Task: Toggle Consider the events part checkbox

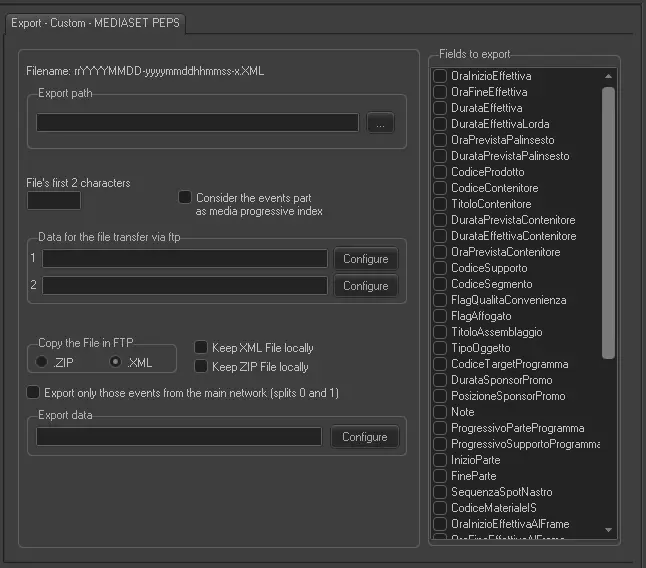Action: [185, 198]
